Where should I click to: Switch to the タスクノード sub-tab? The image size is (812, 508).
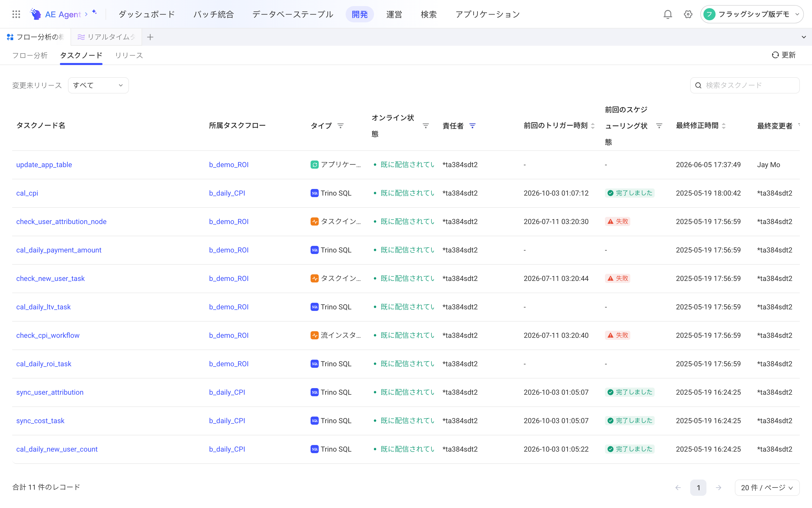point(81,55)
